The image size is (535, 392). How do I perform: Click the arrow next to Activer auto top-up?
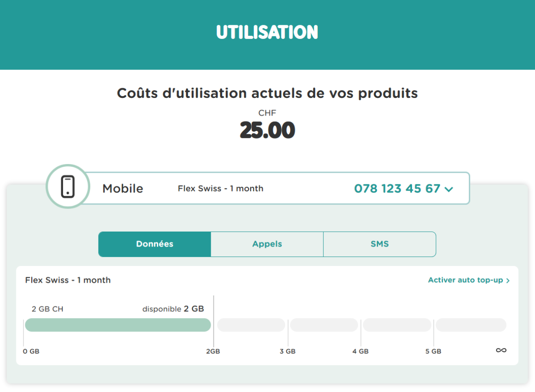508,281
